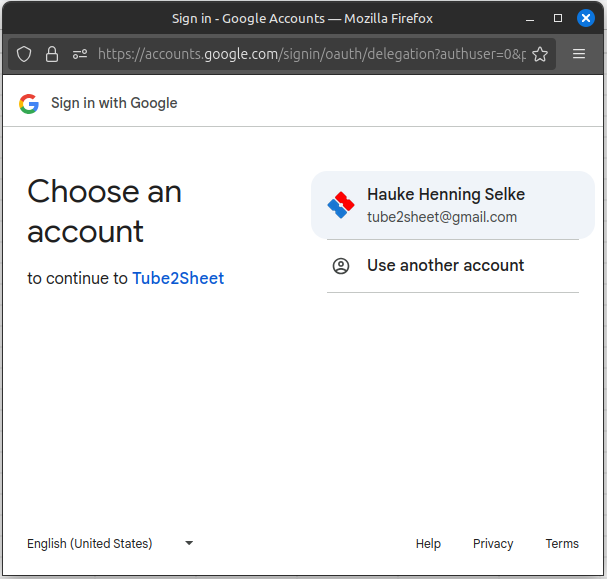Minimize the Firefox window

click(x=530, y=19)
